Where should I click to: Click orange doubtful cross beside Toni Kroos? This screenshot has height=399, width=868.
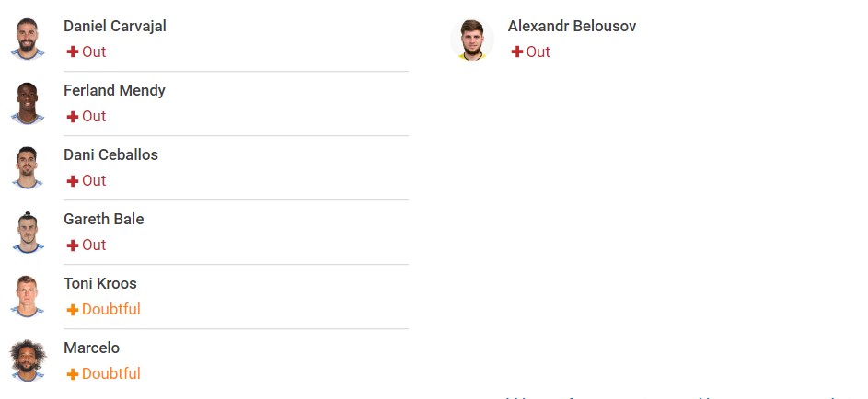(x=73, y=310)
